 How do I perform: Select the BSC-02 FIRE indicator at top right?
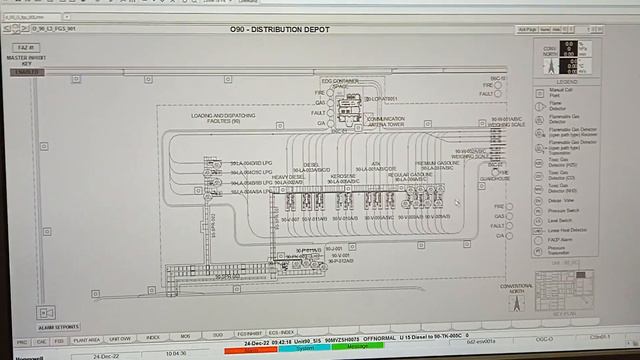point(498,85)
